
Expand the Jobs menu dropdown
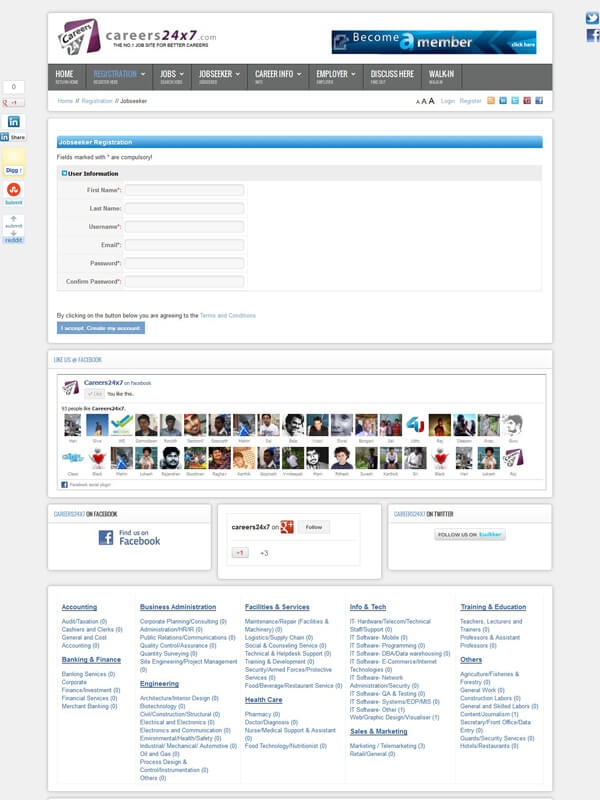coord(171,76)
